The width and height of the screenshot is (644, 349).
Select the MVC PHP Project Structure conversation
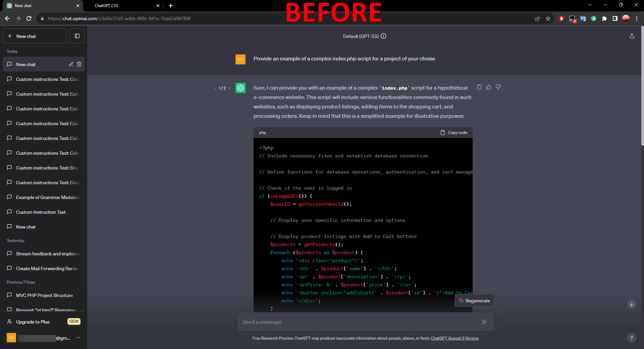(x=44, y=295)
